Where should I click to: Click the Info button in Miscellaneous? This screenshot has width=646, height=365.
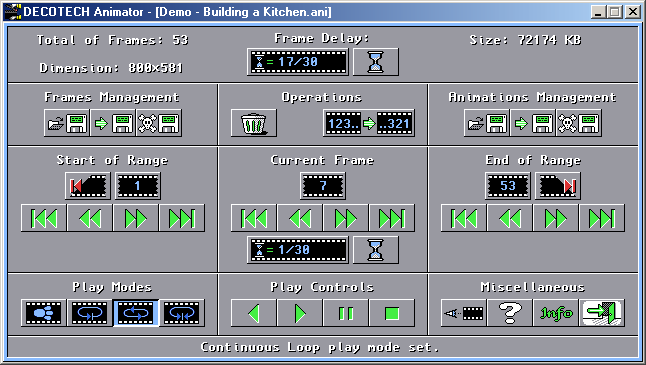(x=556, y=313)
